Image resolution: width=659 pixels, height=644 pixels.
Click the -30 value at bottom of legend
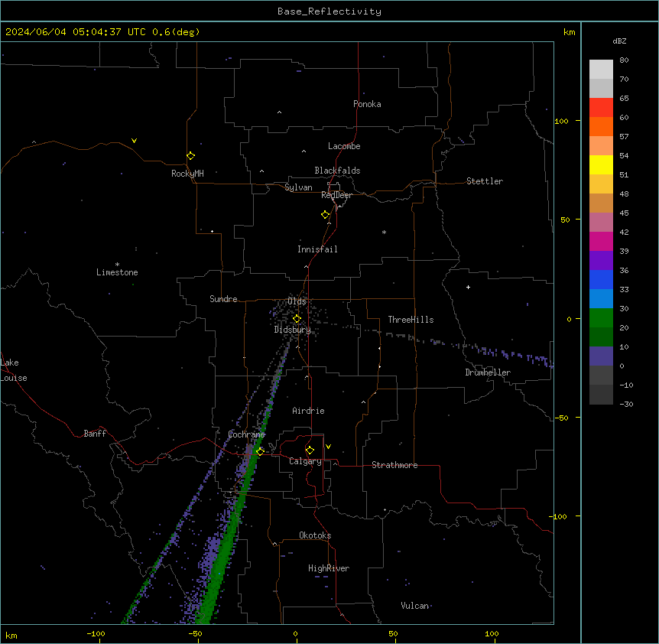click(626, 405)
